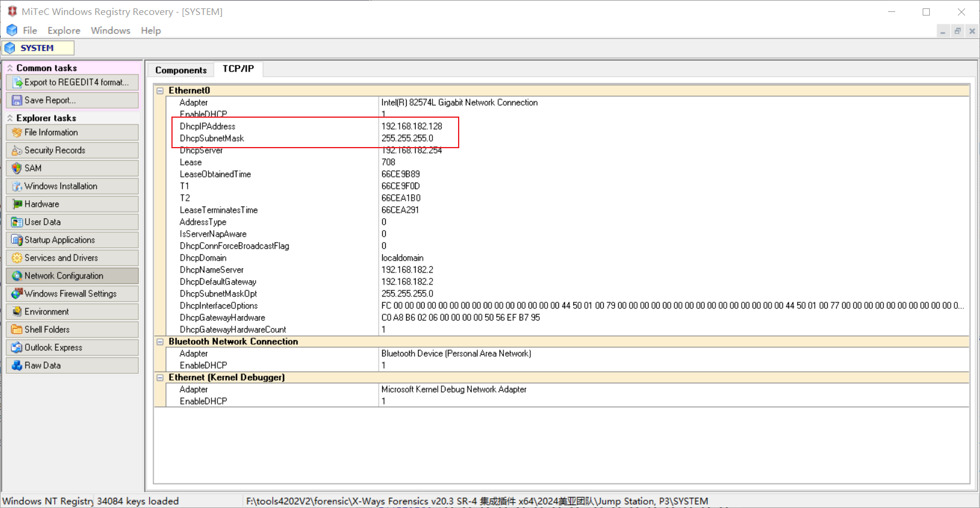Click the Windows Firewall Settings icon
Image resolution: width=980 pixels, height=508 pixels.
(x=17, y=294)
